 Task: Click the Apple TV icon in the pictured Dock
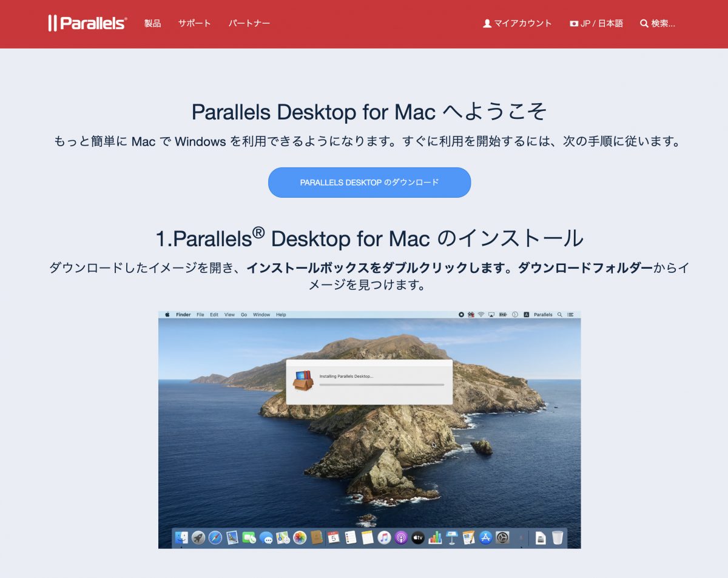[418, 537]
